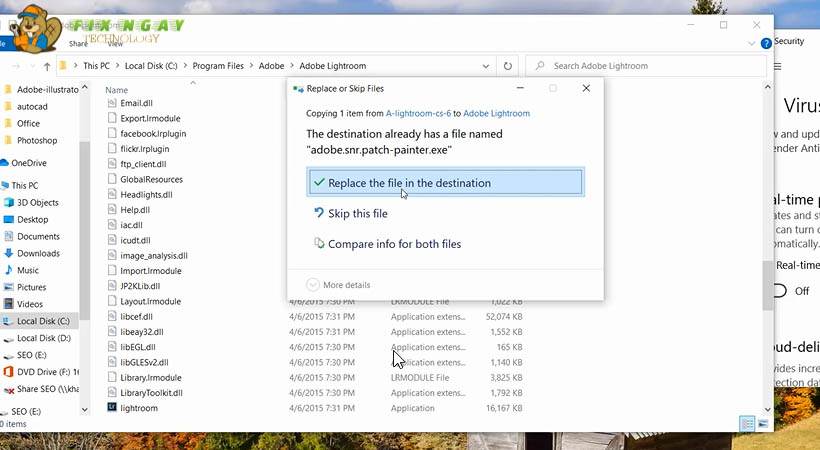Image resolution: width=820 pixels, height=450 pixels.
Task: Choose Replace the file in the destination
Action: pos(446,183)
